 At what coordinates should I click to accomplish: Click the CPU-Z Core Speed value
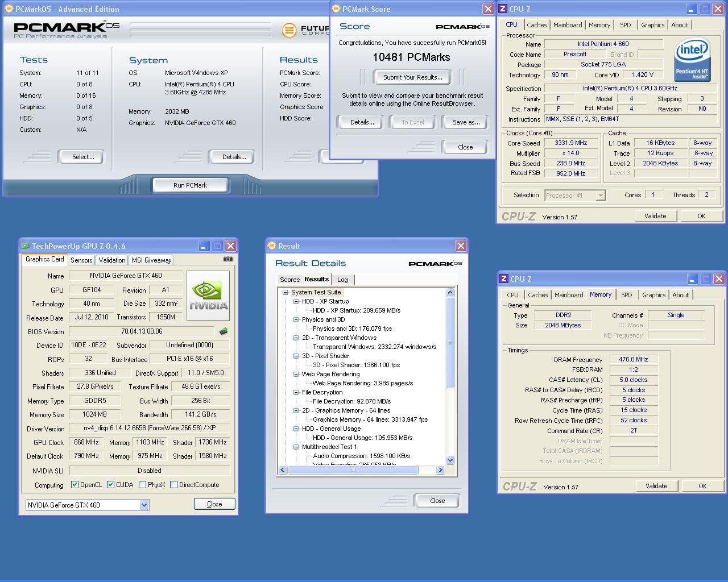570,143
